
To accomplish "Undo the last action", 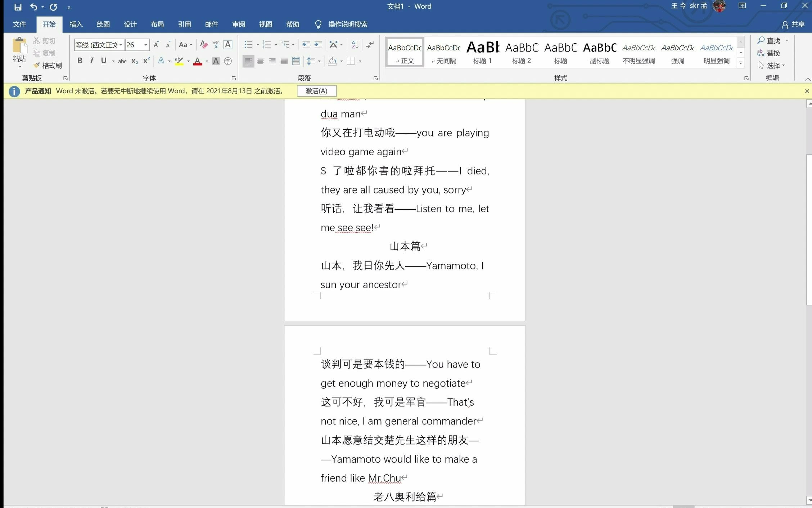I will 33,7.
